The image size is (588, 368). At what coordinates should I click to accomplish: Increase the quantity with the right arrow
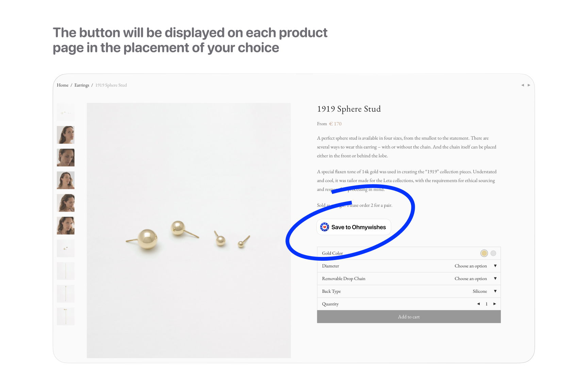495,304
